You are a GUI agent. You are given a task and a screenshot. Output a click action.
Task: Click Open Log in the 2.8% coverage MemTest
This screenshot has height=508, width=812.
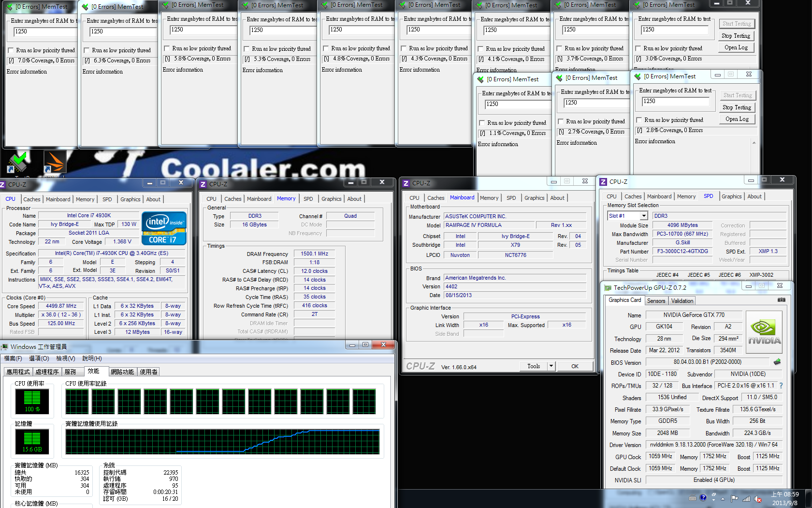[737, 119]
